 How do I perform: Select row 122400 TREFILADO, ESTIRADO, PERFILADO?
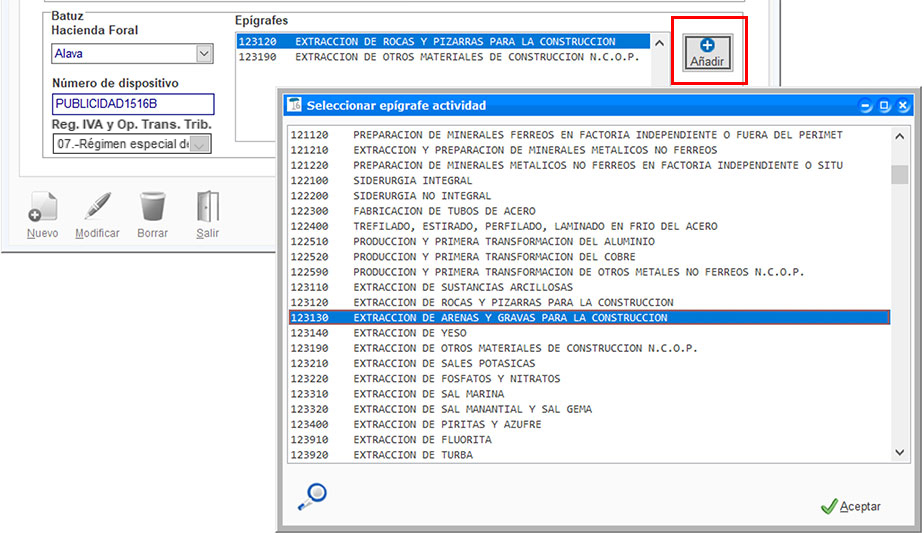tap(589, 226)
